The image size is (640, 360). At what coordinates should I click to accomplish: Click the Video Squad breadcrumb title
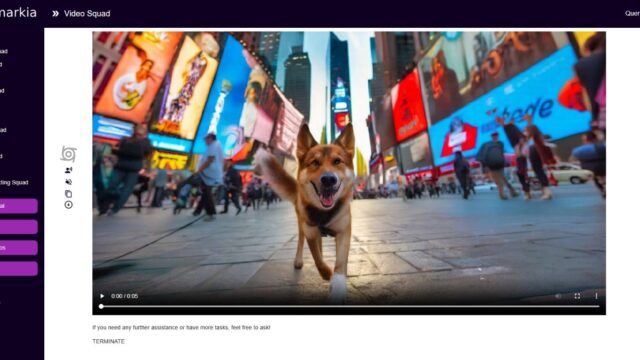87,13
